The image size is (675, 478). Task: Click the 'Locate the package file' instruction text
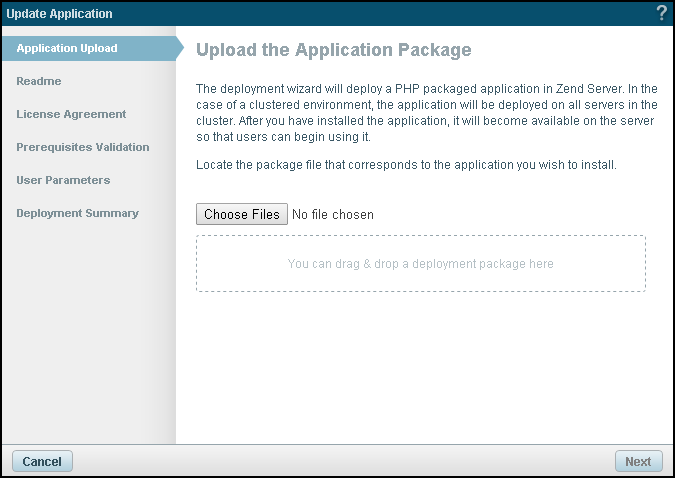pyautogui.click(x=406, y=164)
